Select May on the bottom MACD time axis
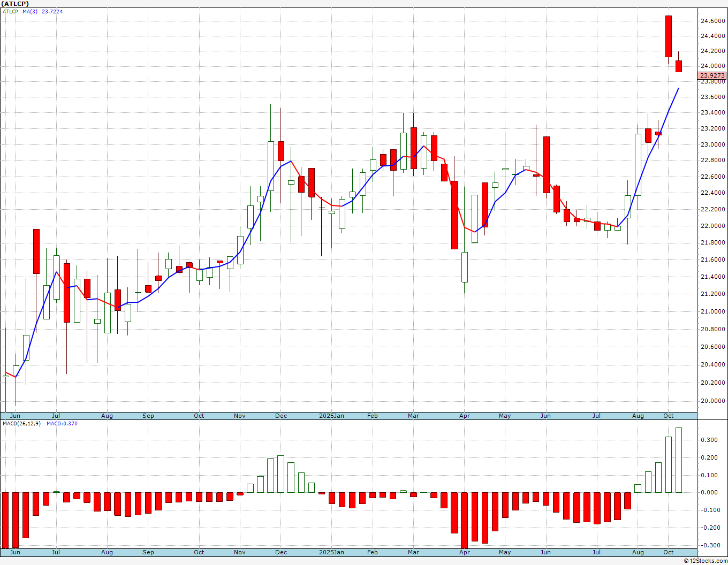This screenshot has width=728, height=565. [x=505, y=552]
